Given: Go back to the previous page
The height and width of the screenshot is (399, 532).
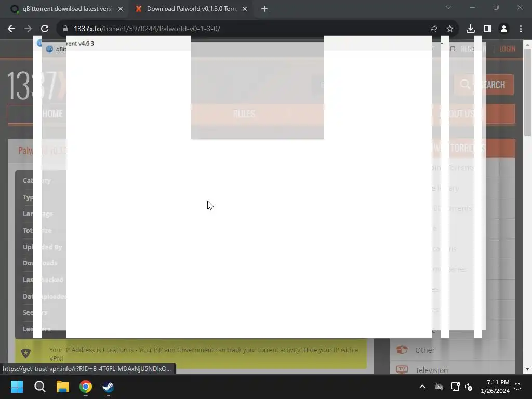Looking at the screenshot, I should tap(11, 29).
